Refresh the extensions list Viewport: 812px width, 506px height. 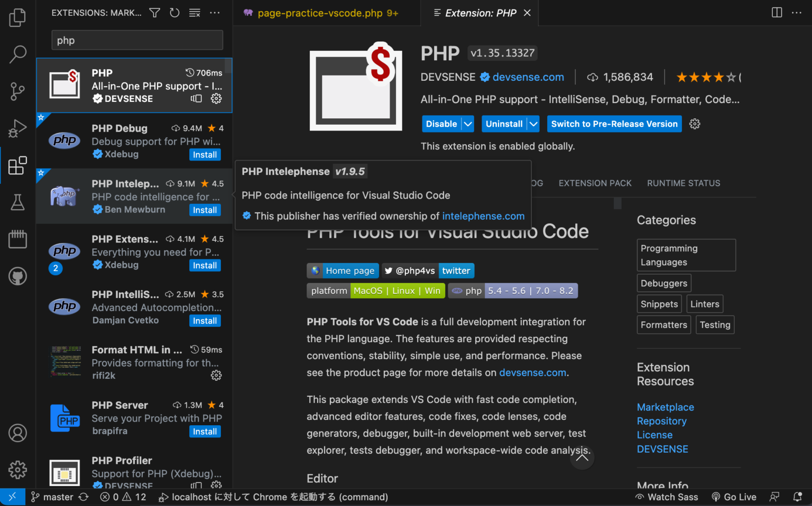[174, 13]
